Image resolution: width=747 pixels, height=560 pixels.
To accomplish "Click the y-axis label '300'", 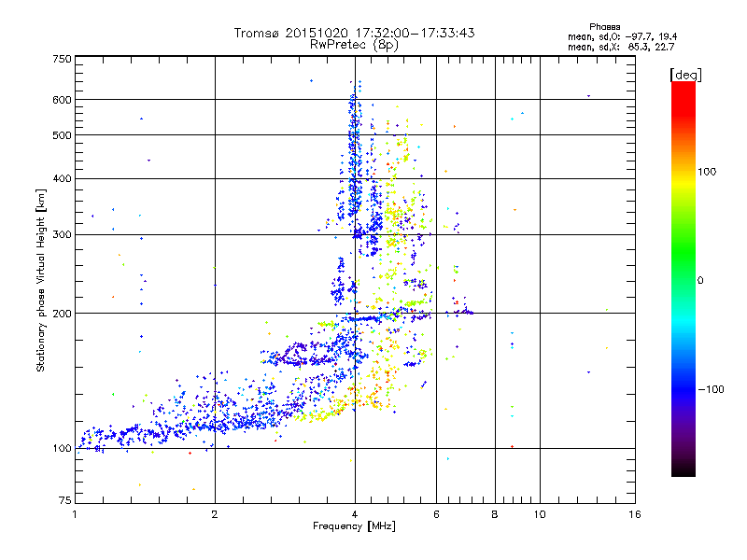I will pyautogui.click(x=62, y=235).
